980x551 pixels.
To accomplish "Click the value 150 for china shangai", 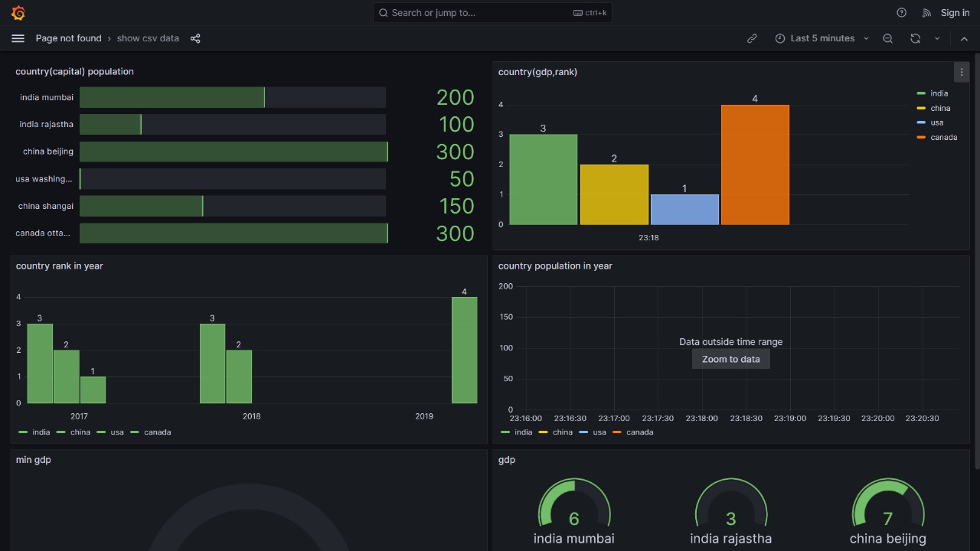I will [457, 206].
